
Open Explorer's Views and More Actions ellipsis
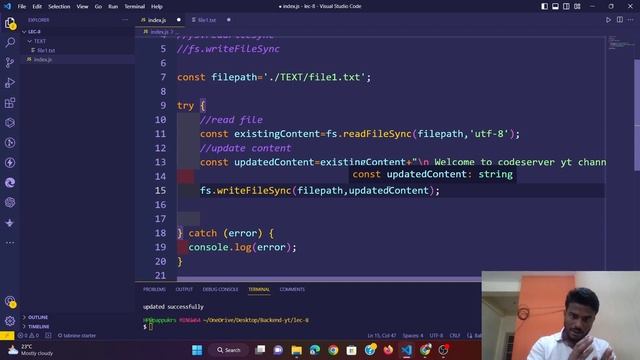[125, 20]
